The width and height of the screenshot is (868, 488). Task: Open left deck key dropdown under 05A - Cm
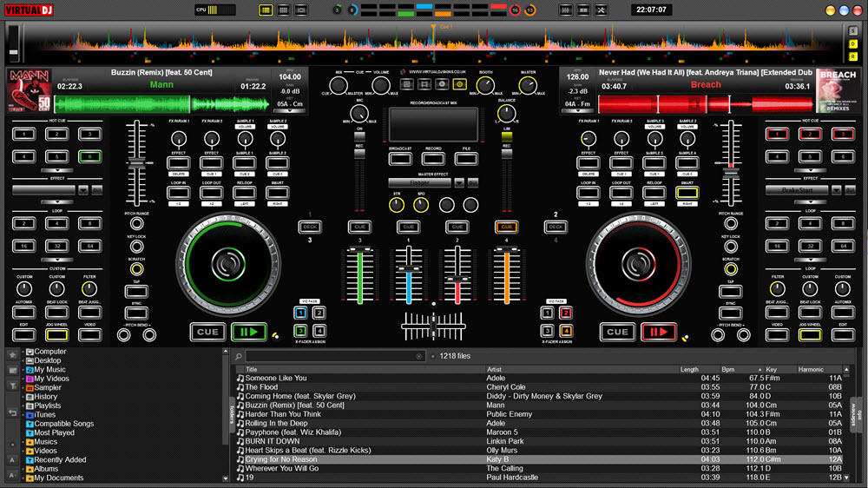click(290, 111)
